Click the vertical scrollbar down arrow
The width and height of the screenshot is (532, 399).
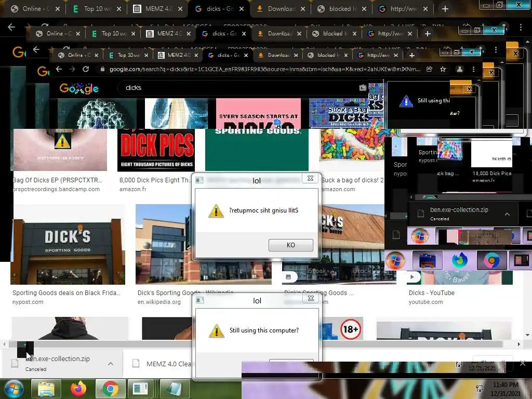(527, 335)
